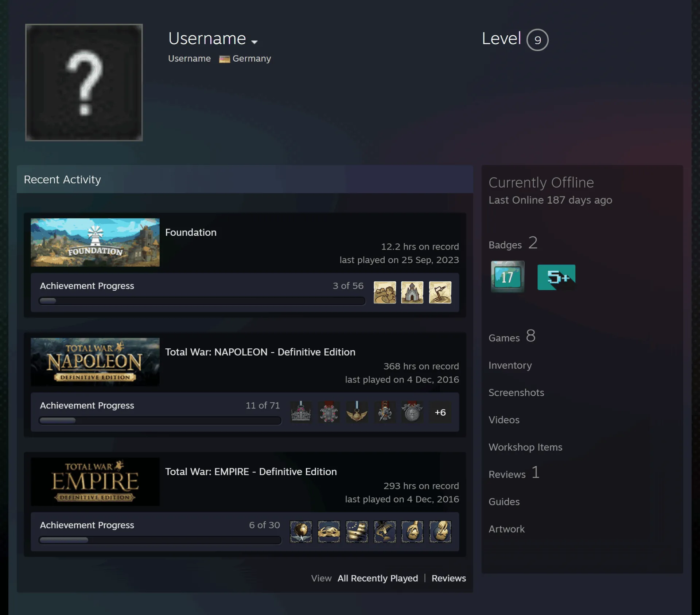Open the Reviews link beside All Recently Played
The height and width of the screenshot is (615, 700).
point(449,578)
